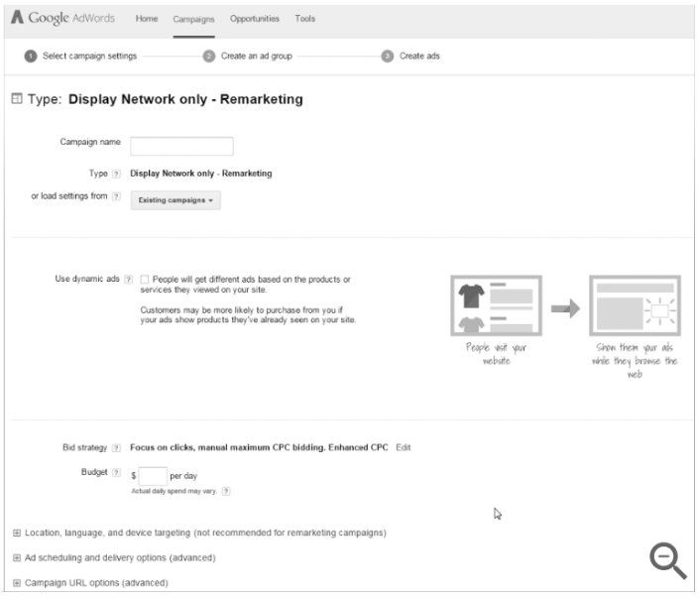This screenshot has height=599, width=700.
Task: Click Edit link for bid strategy
Action: point(403,448)
